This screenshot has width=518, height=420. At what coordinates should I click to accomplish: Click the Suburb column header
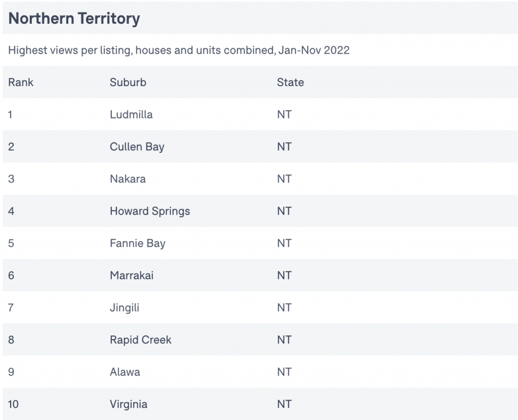[128, 82]
